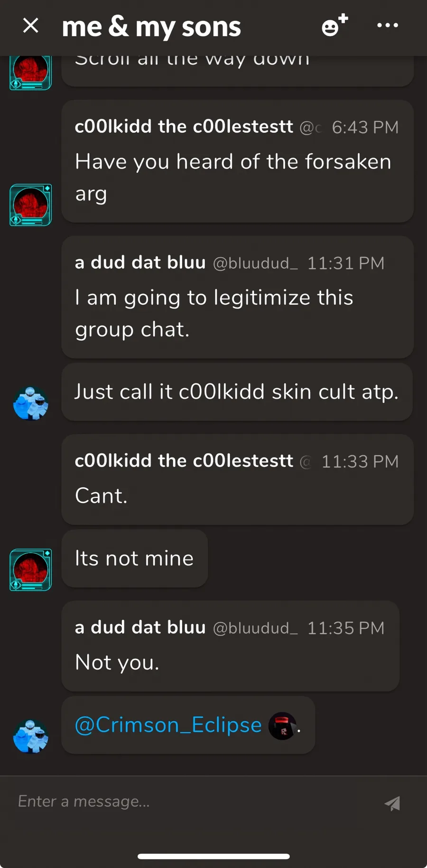Open blue avatar beside the bottom mention message
The image size is (427, 868).
(31, 737)
